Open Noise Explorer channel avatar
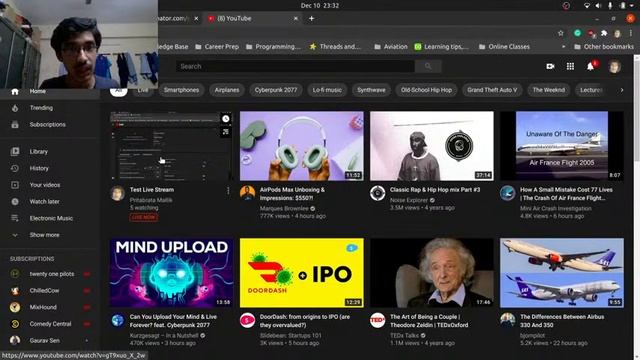Screen dimensions: 640x360 coord(378,193)
